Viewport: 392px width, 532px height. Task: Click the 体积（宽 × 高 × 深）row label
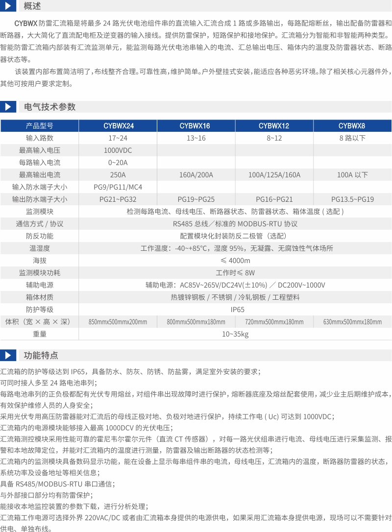39,321
